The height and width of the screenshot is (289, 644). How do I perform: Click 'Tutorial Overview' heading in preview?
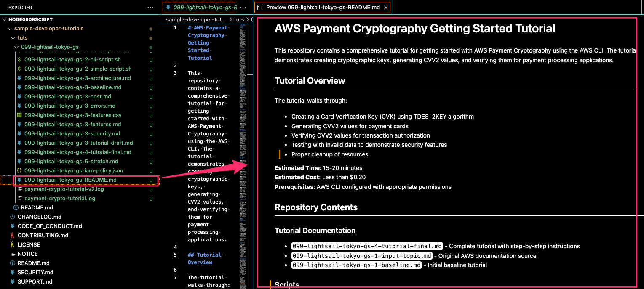(x=310, y=81)
